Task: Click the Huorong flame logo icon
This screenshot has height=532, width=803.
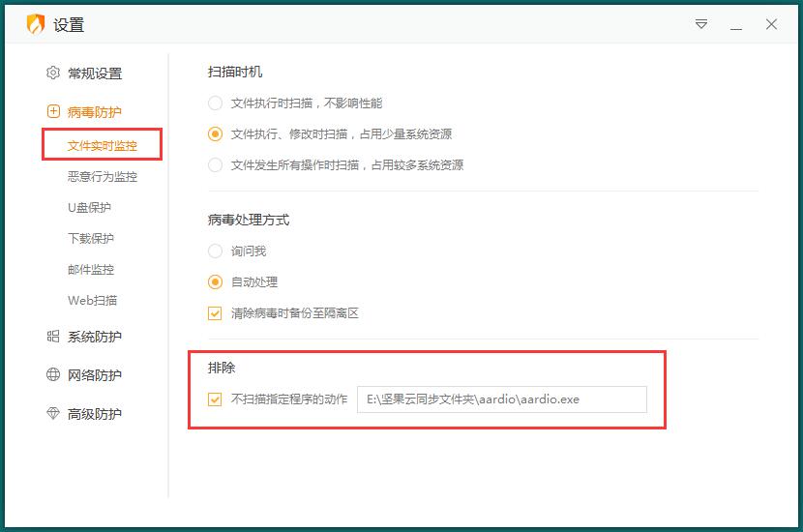Action: tap(36, 24)
